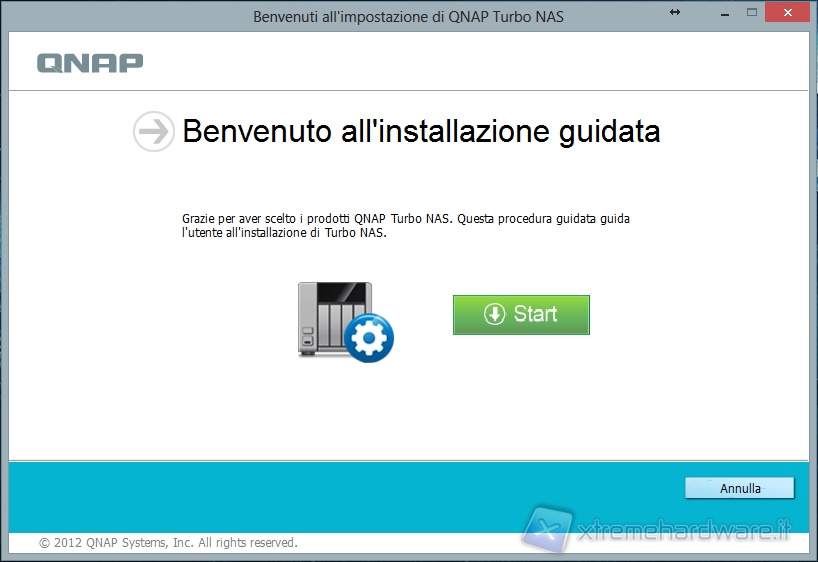Click the download arrow icon inside Start
818x562 pixels.
(x=494, y=314)
